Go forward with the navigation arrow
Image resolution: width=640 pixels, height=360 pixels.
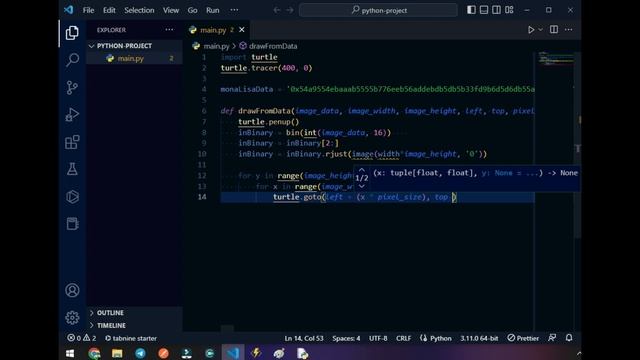(x=290, y=10)
